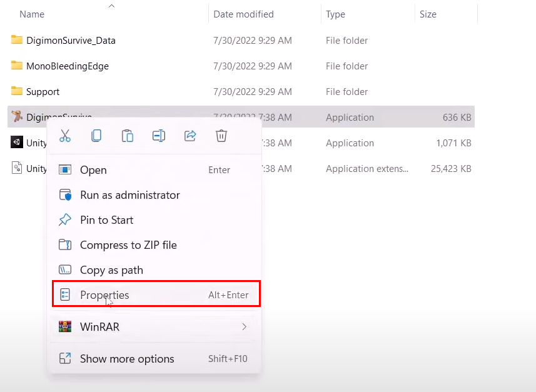Choose Pin to Start option

pyautogui.click(x=106, y=220)
